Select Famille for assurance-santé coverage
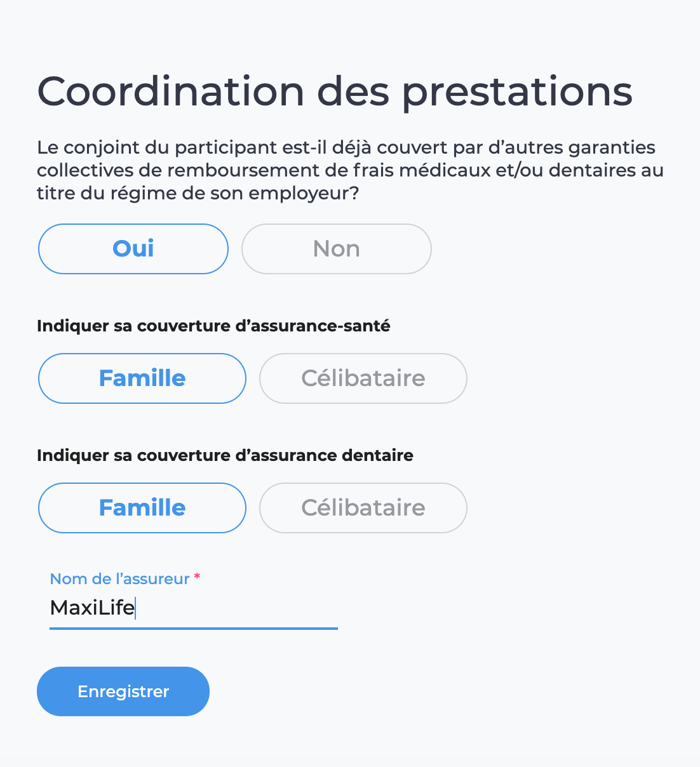Screen dimensions: 700x767 (x=142, y=378)
